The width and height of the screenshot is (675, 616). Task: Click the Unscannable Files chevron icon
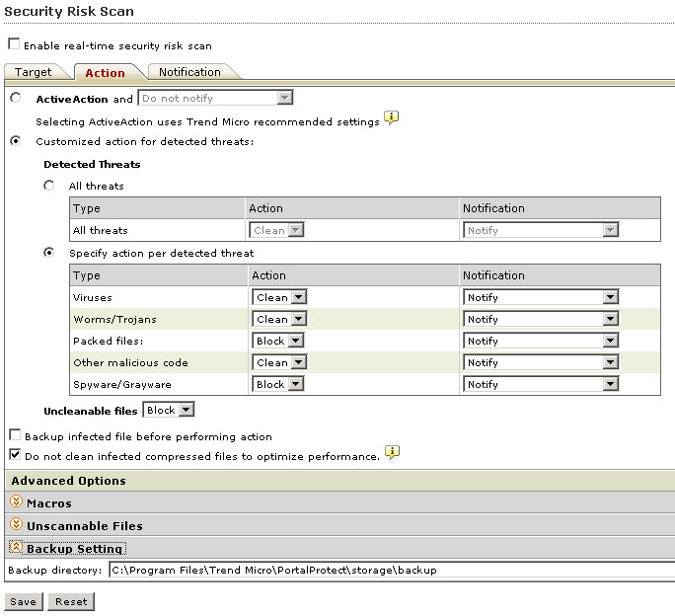tap(16, 526)
